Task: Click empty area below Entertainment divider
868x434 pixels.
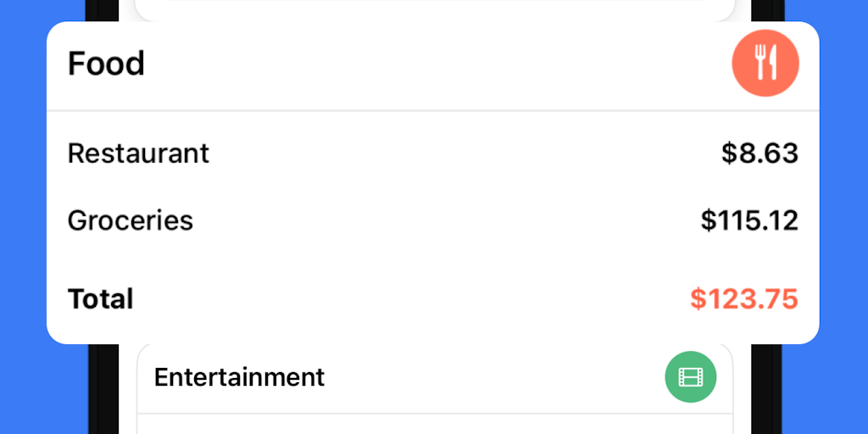Action: point(434,425)
